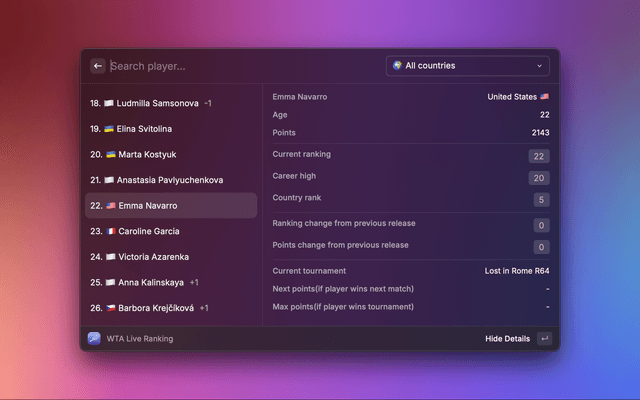Click the Career high value 20 badge
This screenshot has height=400, width=640.
click(540, 177)
